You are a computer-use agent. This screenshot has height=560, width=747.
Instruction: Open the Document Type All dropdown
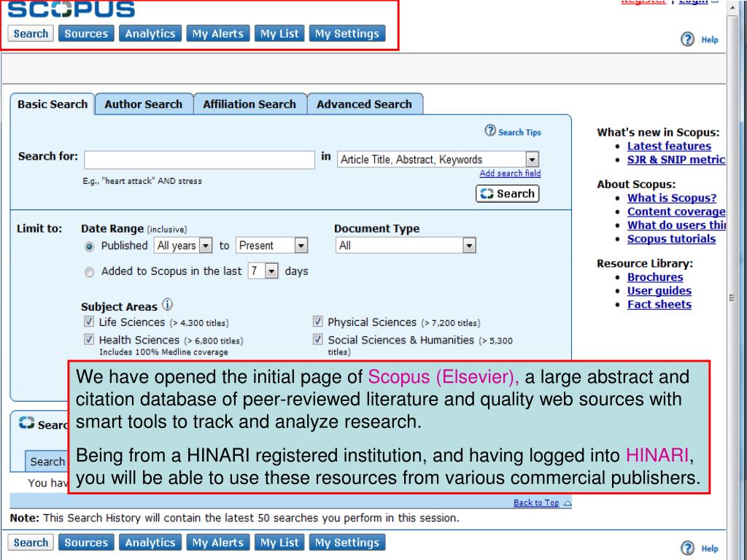[406, 246]
